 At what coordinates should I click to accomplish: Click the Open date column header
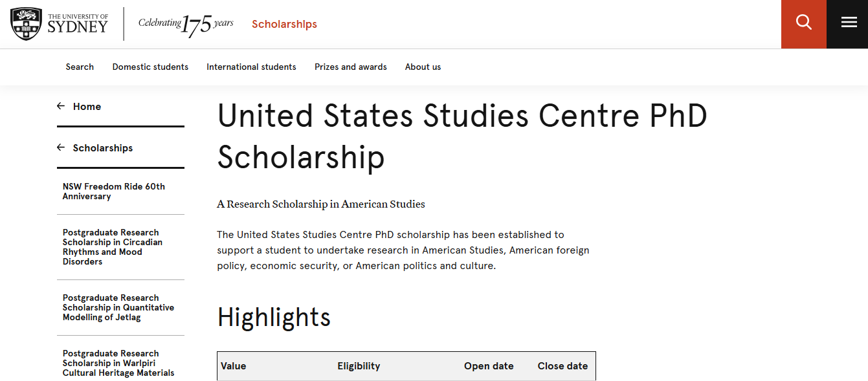pyautogui.click(x=489, y=366)
